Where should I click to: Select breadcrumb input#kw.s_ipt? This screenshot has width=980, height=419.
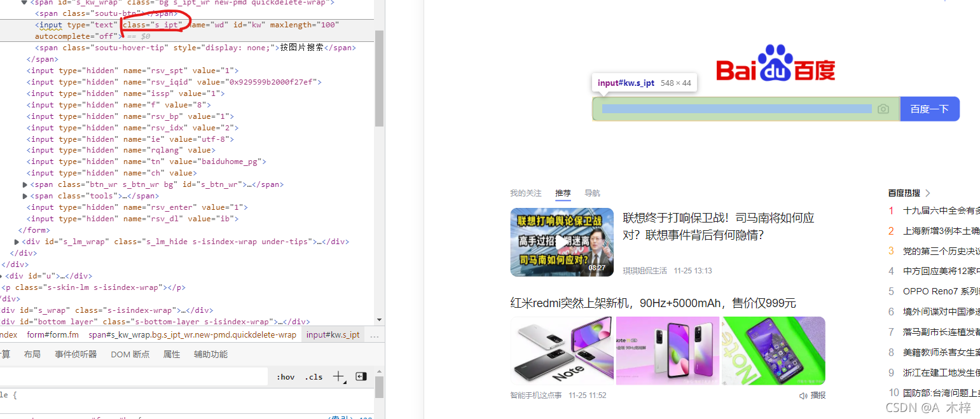[333, 334]
